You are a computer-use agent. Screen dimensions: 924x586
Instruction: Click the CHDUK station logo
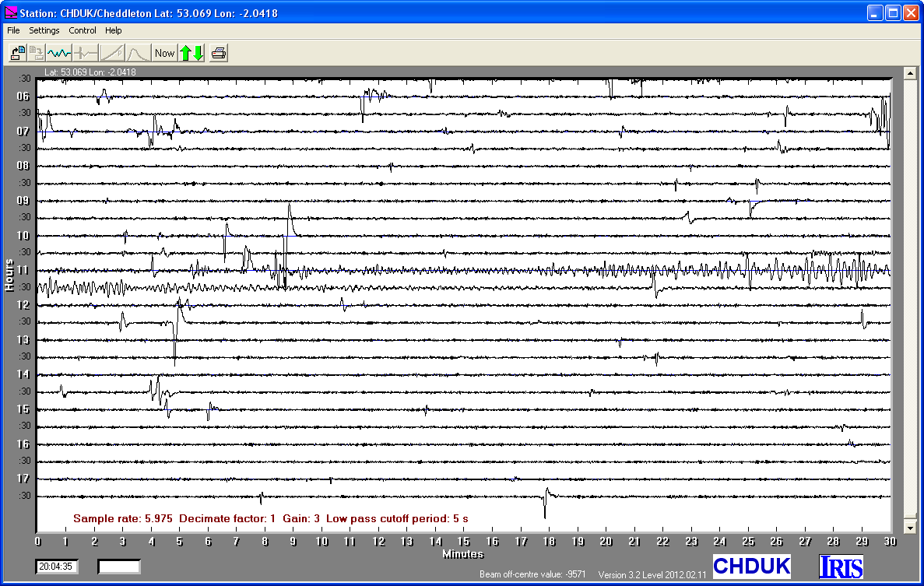click(x=751, y=566)
